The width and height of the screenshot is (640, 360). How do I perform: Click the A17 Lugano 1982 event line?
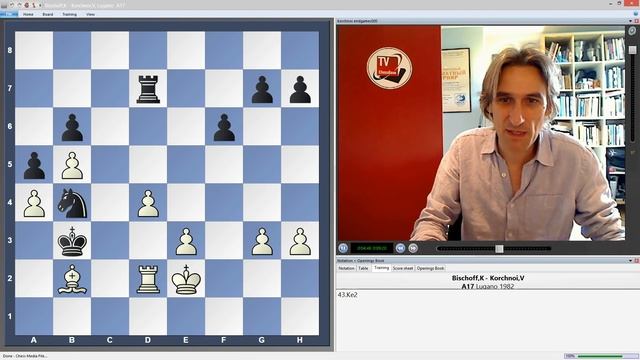488,286
